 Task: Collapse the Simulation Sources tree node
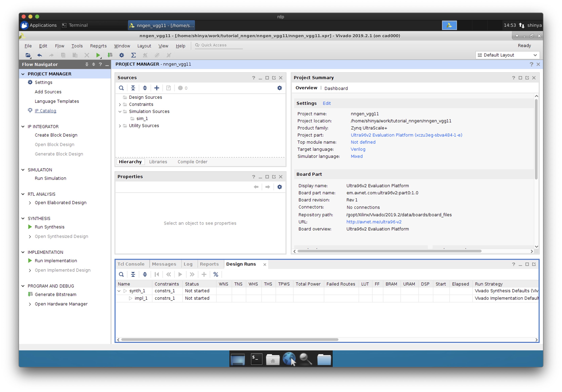coord(120,111)
